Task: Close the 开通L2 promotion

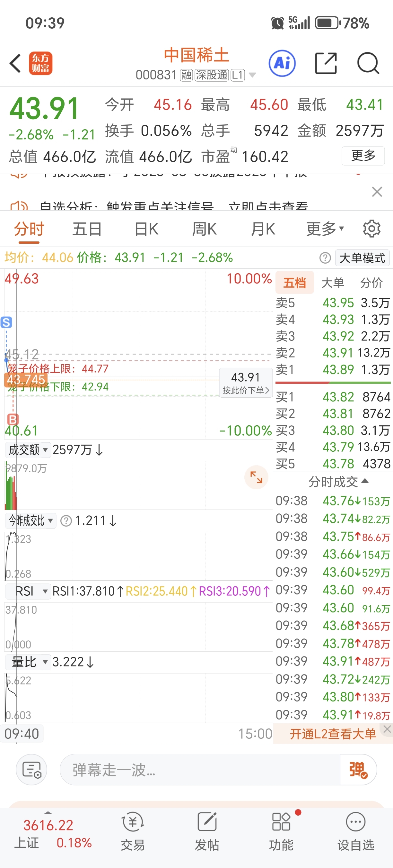Action: (387, 729)
